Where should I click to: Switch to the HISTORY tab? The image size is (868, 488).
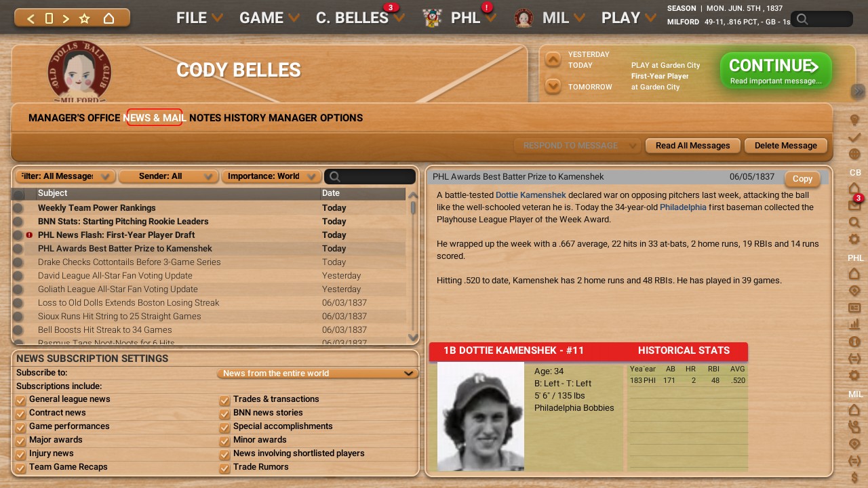[x=245, y=118]
